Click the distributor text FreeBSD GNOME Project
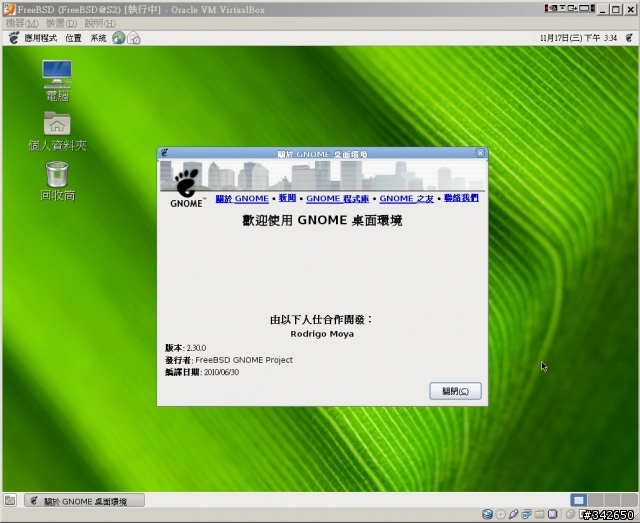The width and height of the screenshot is (640, 523). [244, 360]
